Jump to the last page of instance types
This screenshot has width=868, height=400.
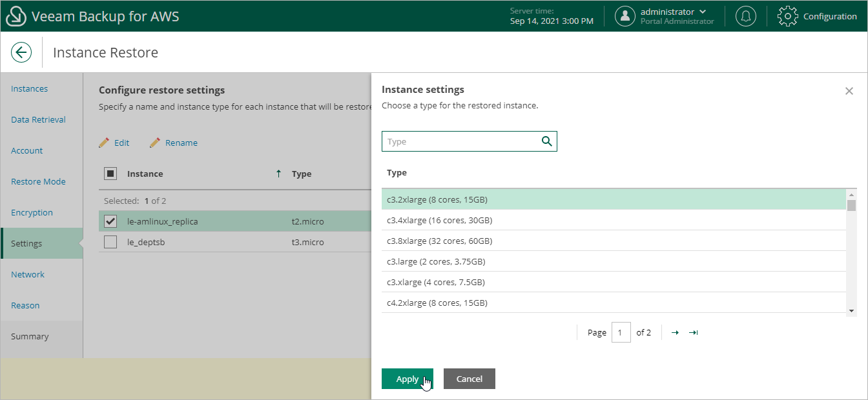pos(693,332)
